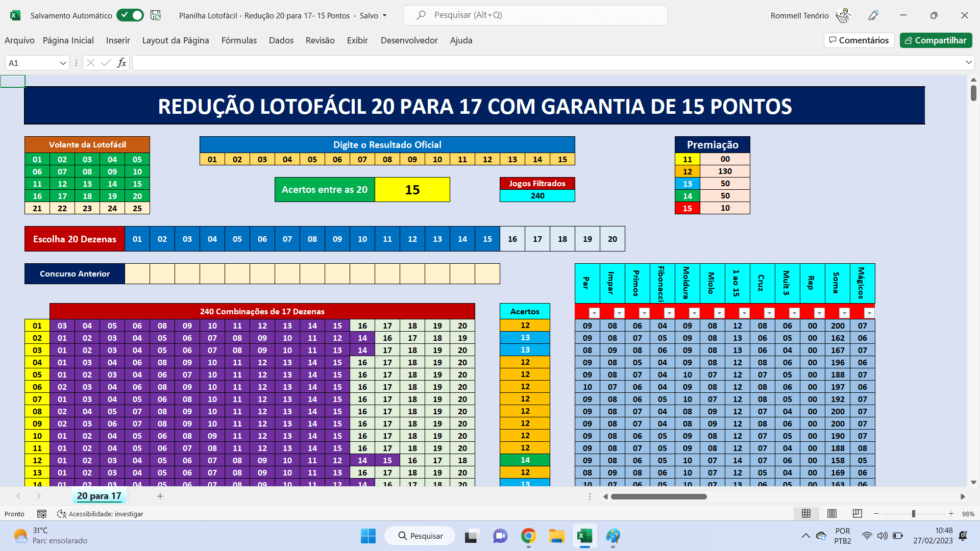This screenshot has height=551, width=980.
Task: Click the formula bar input field
Action: click(x=549, y=63)
